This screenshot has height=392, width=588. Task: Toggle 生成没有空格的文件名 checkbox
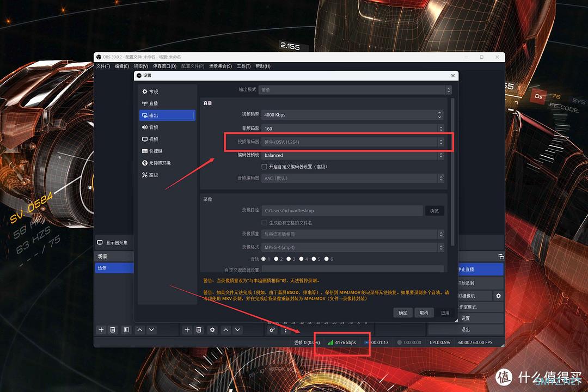[265, 223]
